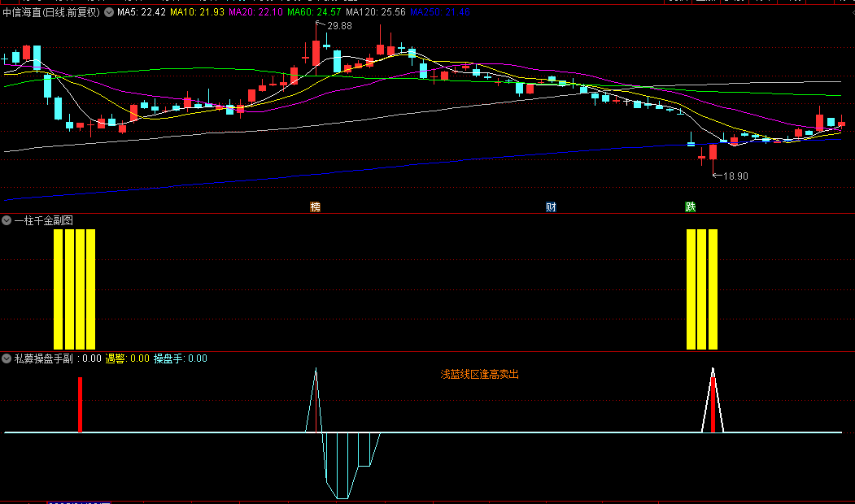
Task: Expand the 私募操盘手副 indicator menu arrow
Action: 7,358
